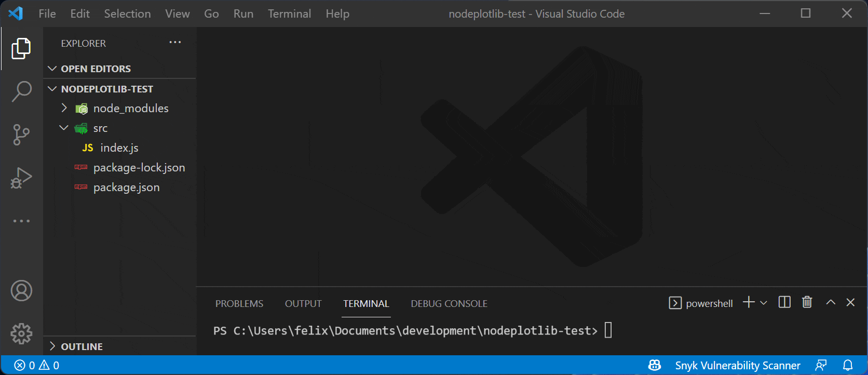This screenshot has height=375, width=868.
Task: Switch to the PROBLEMS tab
Action: pyautogui.click(x=239, y=303)
